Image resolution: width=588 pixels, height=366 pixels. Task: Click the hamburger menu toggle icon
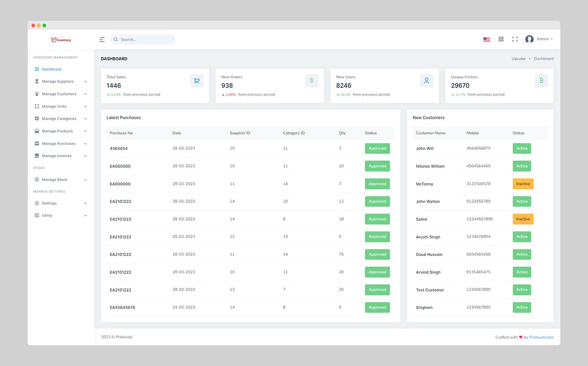point(102,39)
